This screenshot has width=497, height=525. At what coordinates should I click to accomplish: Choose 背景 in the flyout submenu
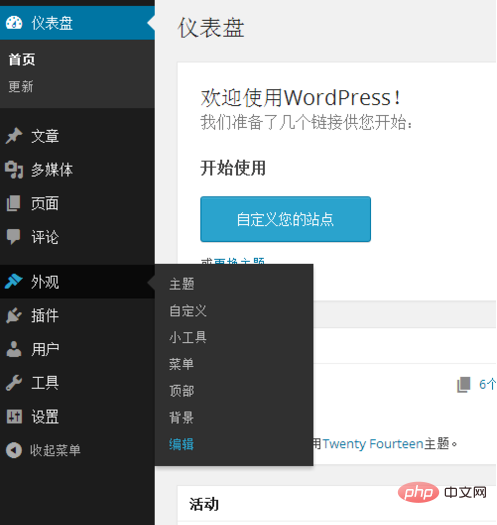pos(182,418)
